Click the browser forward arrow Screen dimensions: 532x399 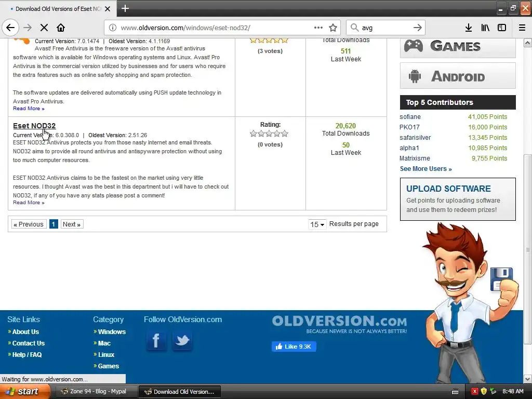pos(28,28)
